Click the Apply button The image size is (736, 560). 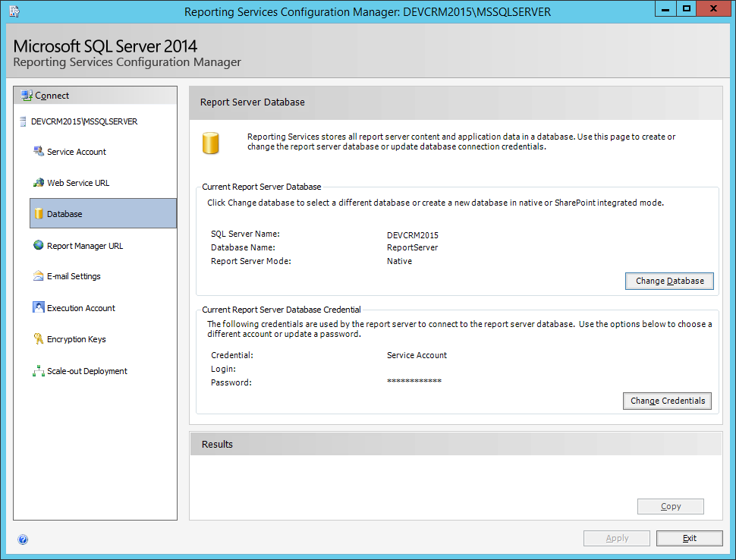[x=617, y=539]
